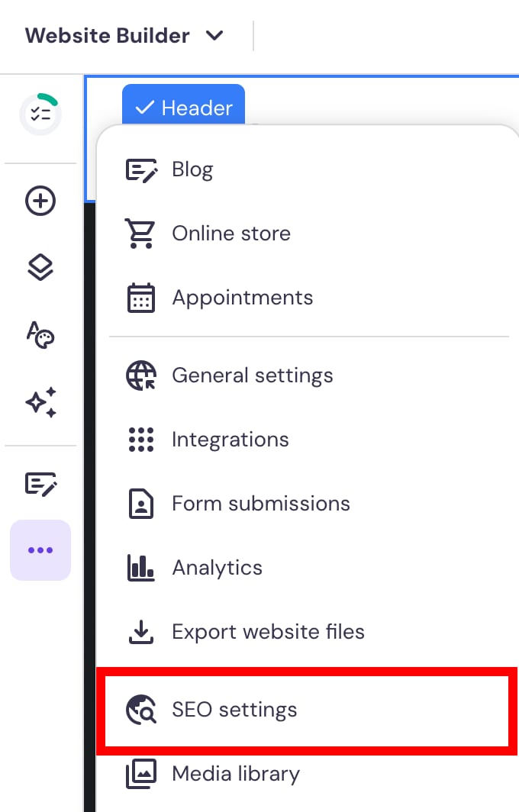Toggle the three-dot more options button
The width and height of the screenshot is (519, 812).
coord(40,550)
